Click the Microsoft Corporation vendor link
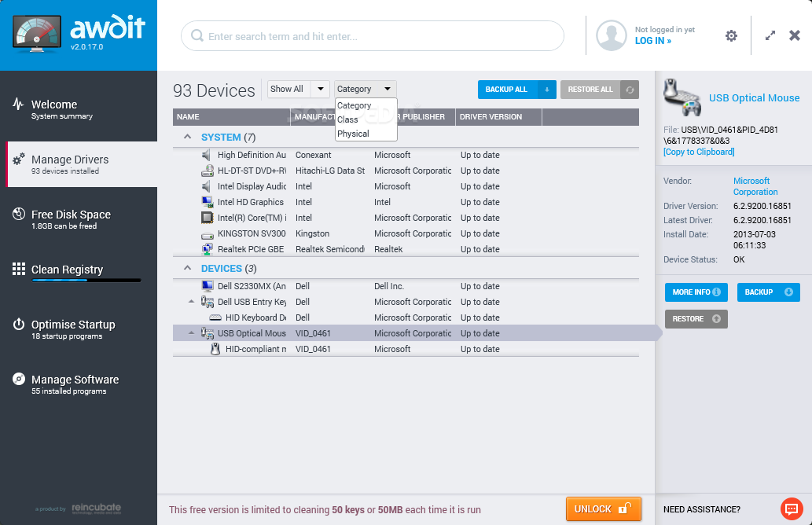The height and width of the screenshot is (525, 812). [755, 186]
